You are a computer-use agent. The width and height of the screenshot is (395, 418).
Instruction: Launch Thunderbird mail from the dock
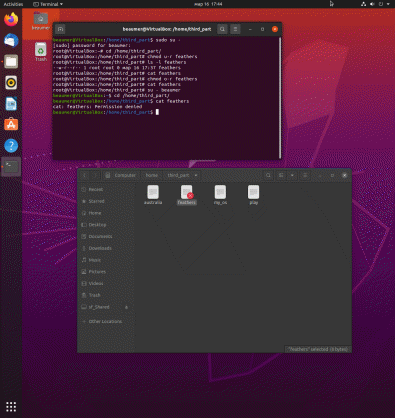[x=11, y=41]
